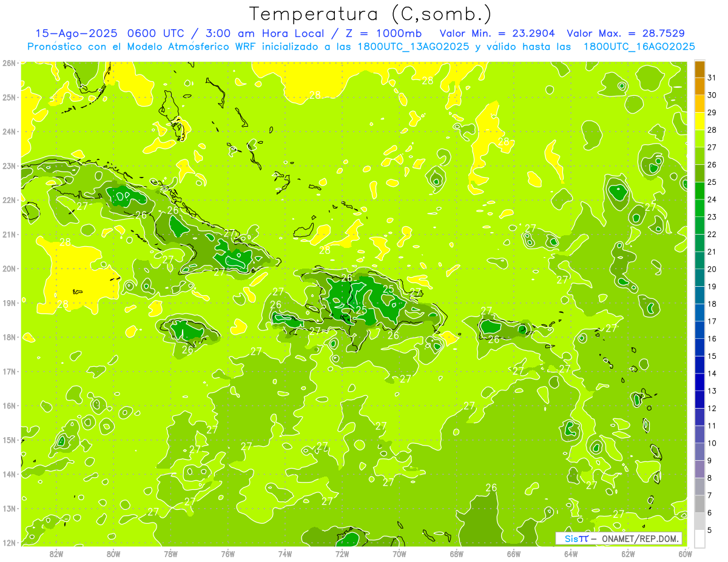Click the 66W longitude axis label
The width and height of the screenshot is (728, 562).
click(x=514, y=554)
